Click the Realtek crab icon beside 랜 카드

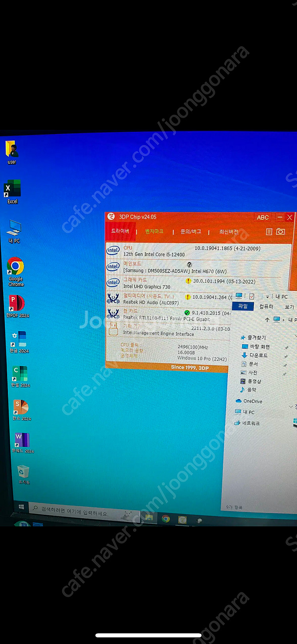113,313
